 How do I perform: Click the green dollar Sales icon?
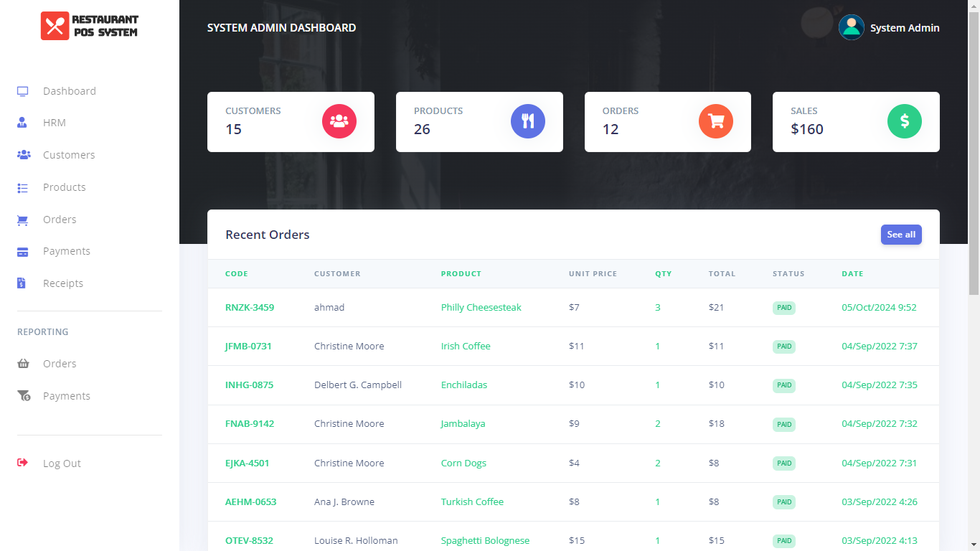tap(904, 122)
